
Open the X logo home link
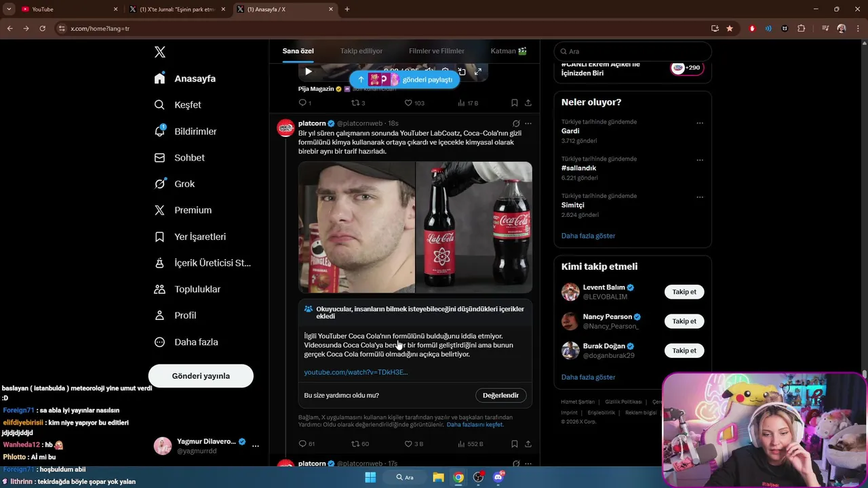pos(159,52)
